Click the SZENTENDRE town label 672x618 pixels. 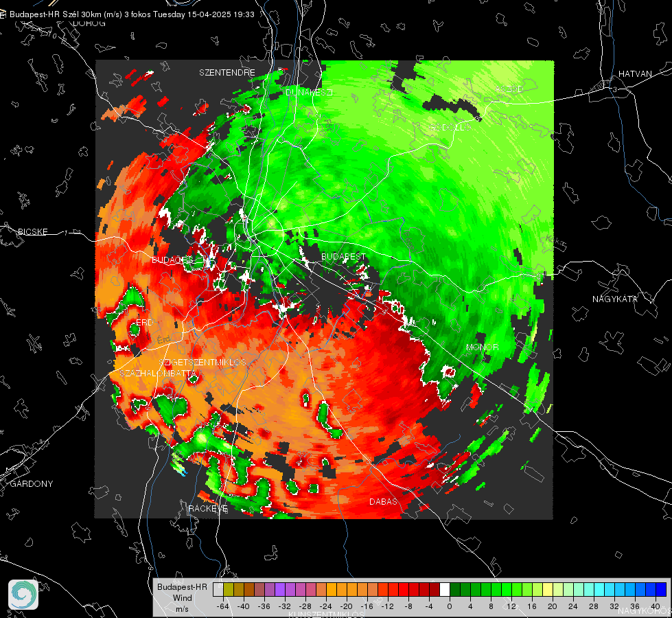coord(227,73)
